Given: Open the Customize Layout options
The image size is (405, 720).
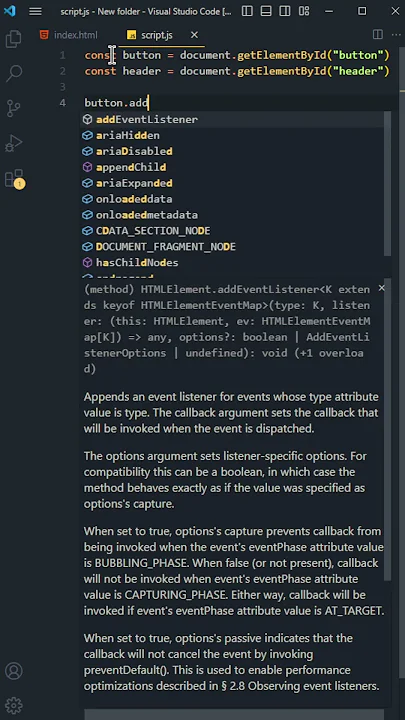Looking at the screenshot, I should [x=304, y=11].
